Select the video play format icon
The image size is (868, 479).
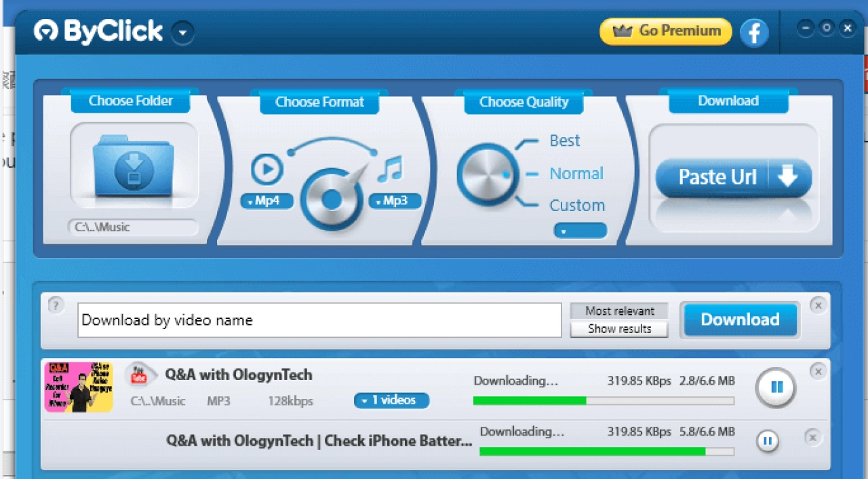pos(267,170)
